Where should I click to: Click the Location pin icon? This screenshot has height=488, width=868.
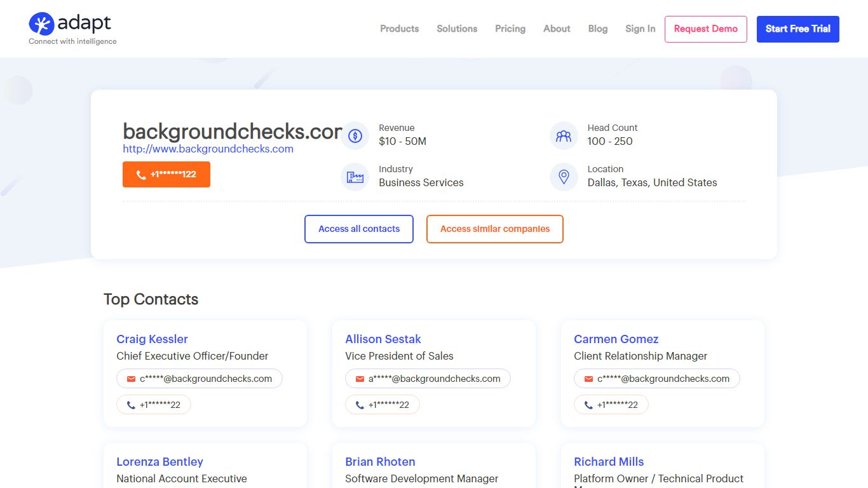tap(564, 177)
